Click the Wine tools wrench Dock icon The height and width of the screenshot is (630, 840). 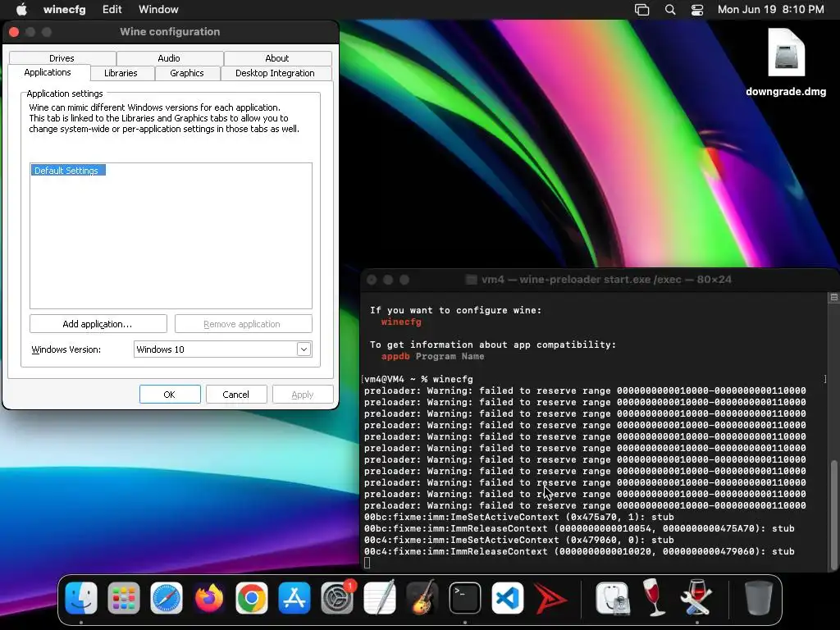pos(696,598)
